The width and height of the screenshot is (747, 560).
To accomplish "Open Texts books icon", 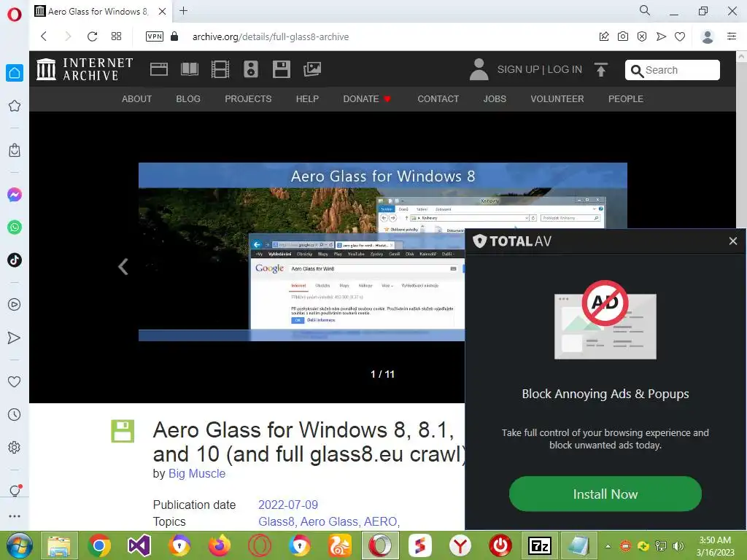I will pyautogui.click(x=190, y=69).
